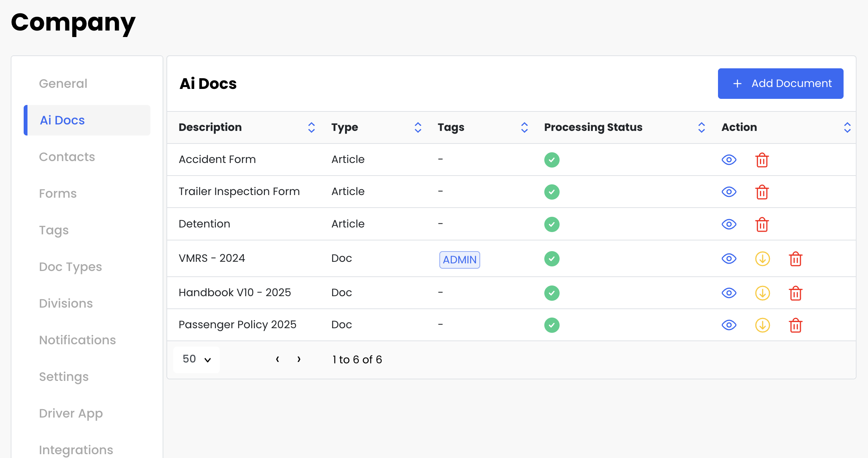Delete the Accident Form document

tap(762, 160)
